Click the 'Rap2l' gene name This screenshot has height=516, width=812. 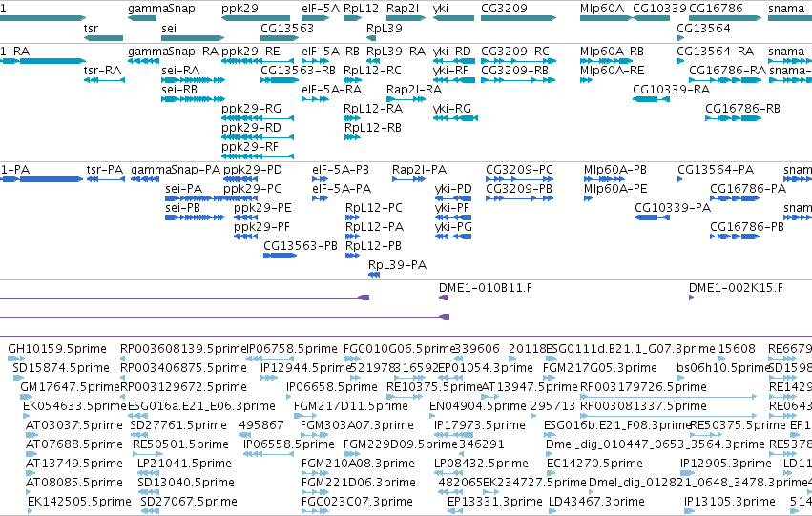[x=403, y=9]
